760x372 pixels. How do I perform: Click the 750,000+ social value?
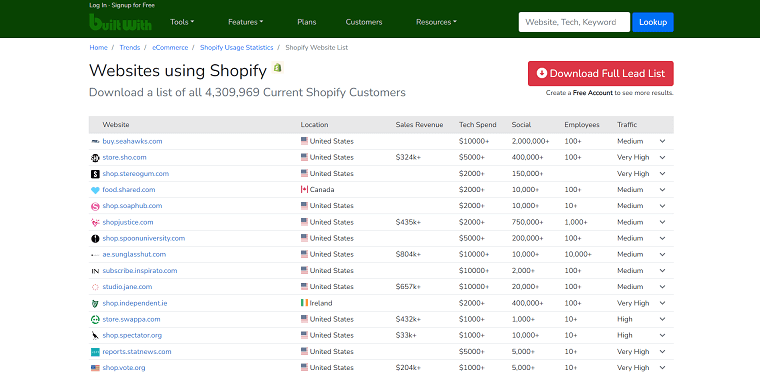[x=527, y=222]
